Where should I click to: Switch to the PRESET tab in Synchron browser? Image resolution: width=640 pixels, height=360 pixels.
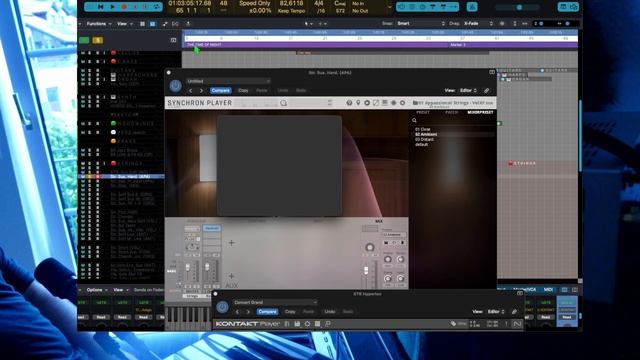pyautogui.click(x=423, y=112)
